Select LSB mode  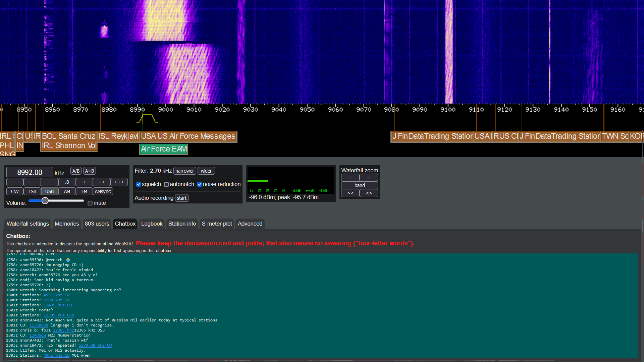[x=32, y=191]
